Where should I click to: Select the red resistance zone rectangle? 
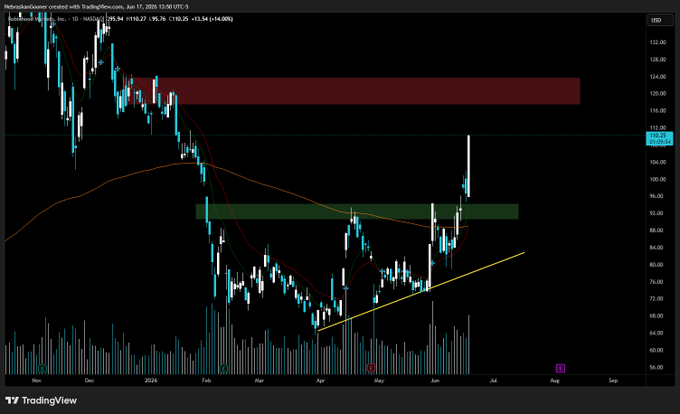356,91
